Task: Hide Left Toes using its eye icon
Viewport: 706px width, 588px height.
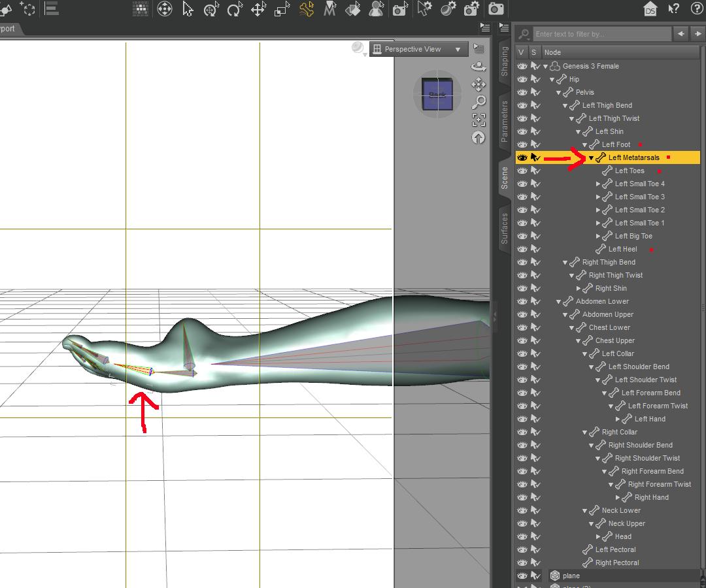Action: (522, 171)
